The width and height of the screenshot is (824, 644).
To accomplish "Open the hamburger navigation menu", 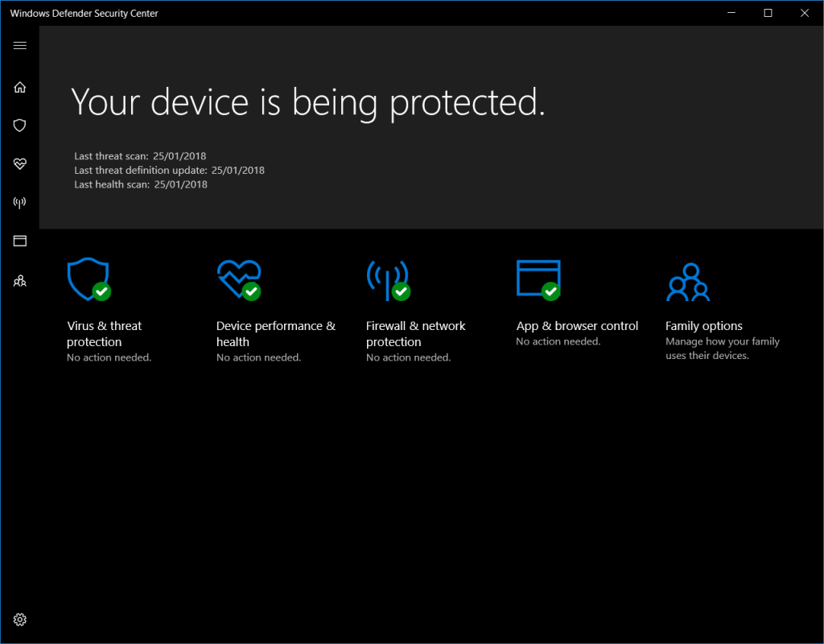I will (20, 46).
